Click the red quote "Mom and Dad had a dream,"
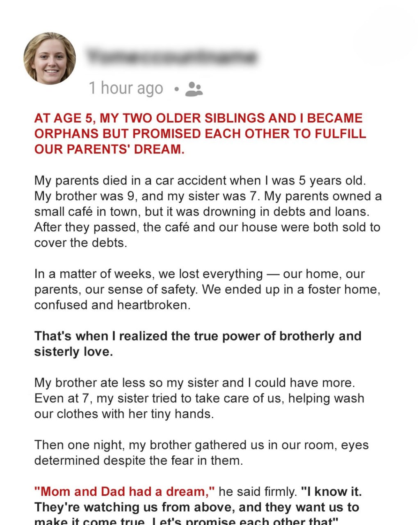This screenshot has height=525, width=420. (x=124, y=492)
